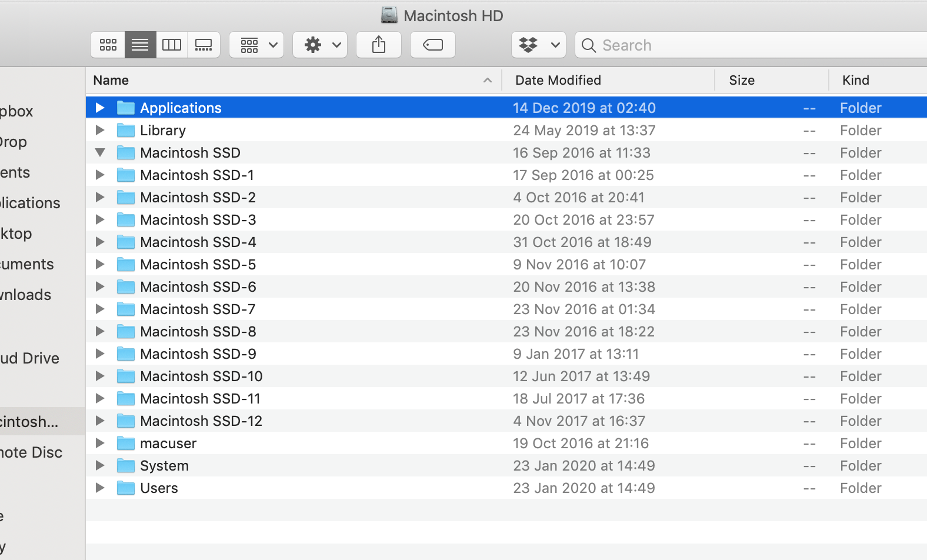Select the Macintosh SSD-7 folder icon
The width and height of the screenshot is (927, 560).
(125, 309)
